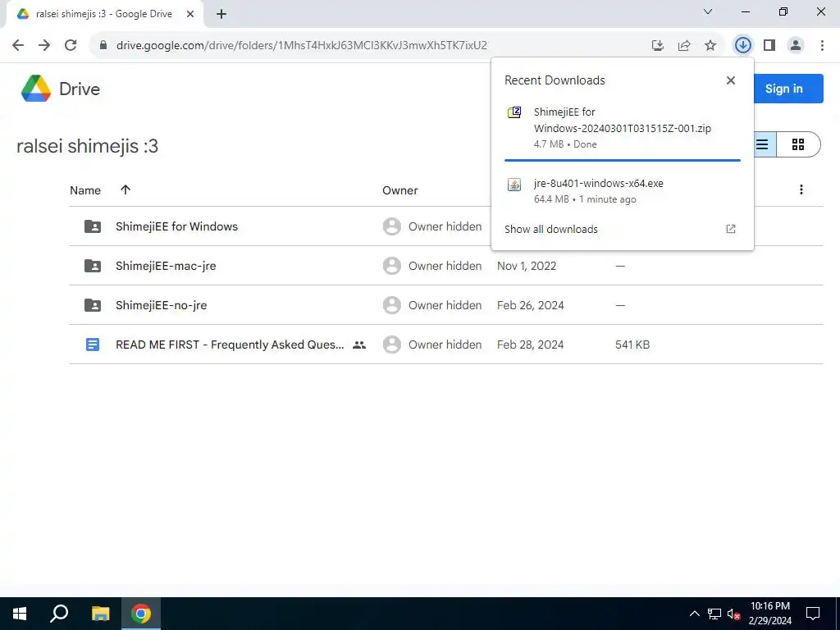Switch to list layout view

762,144
